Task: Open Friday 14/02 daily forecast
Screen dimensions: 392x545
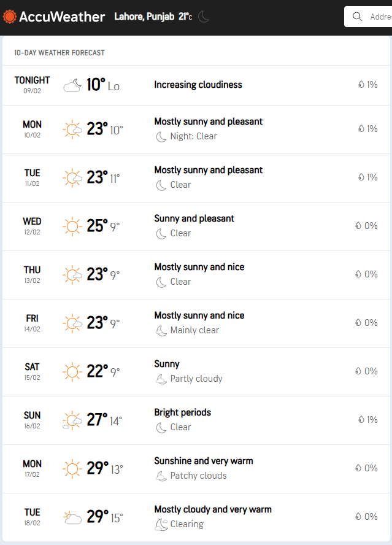Action: pyautogui.click(x=196, y=323)
